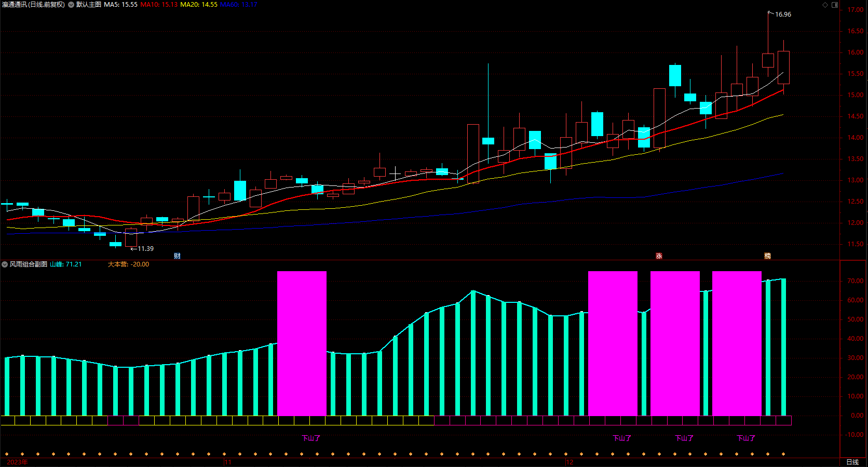Viewport: 868px width, 467px height.
Task: Click the 12 month marker on timeline
Action: click(570, 462)
